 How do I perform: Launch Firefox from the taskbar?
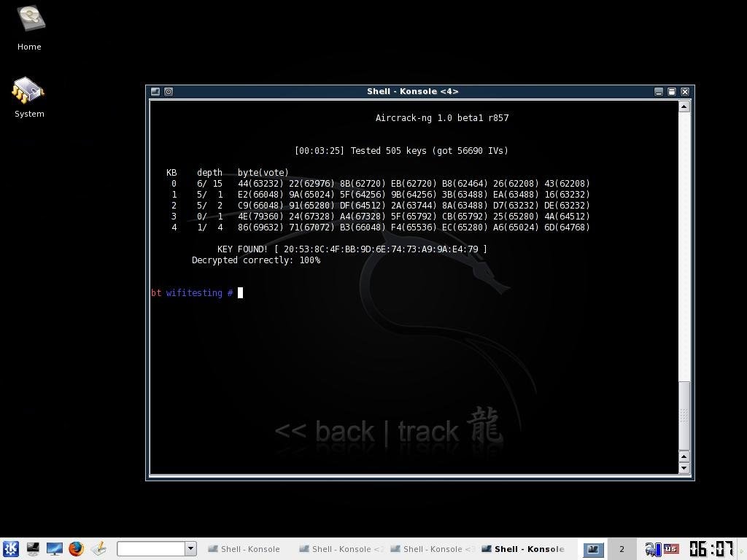tap(76, 548)
